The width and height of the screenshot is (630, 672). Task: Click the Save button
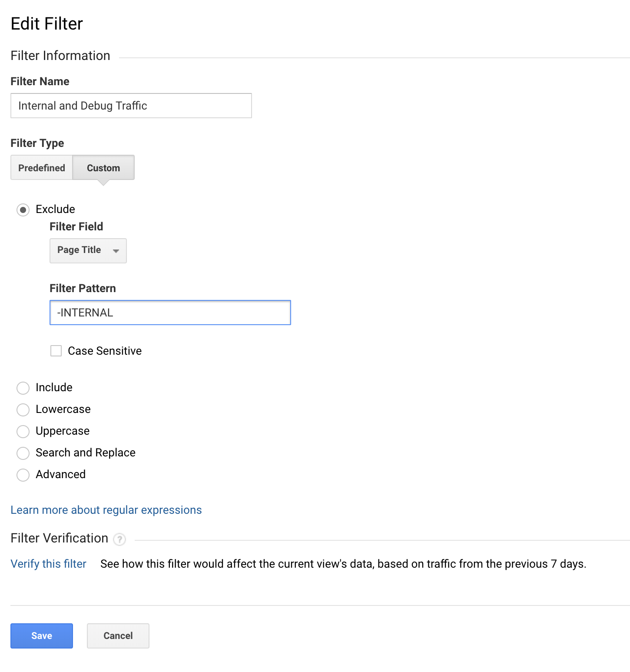tap(42, 635)
